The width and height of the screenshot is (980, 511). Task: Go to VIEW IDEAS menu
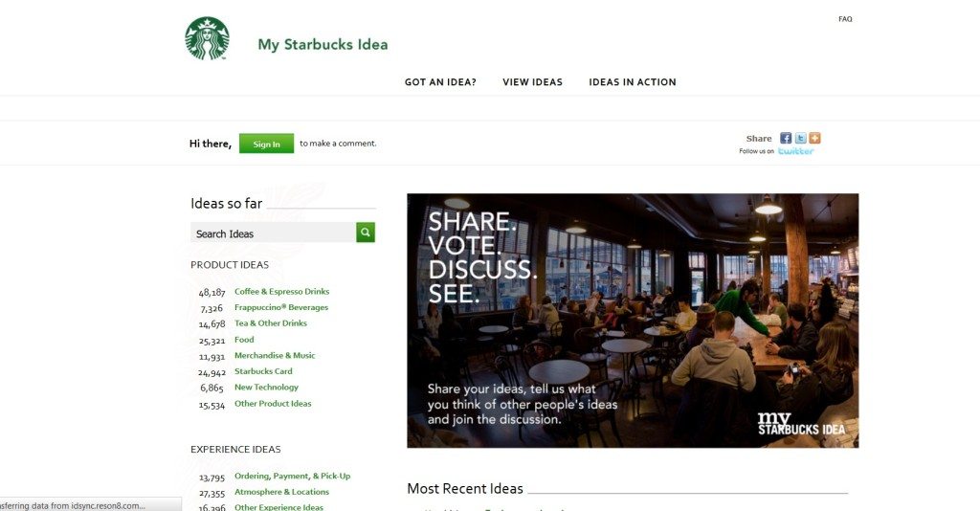(532, 82)
